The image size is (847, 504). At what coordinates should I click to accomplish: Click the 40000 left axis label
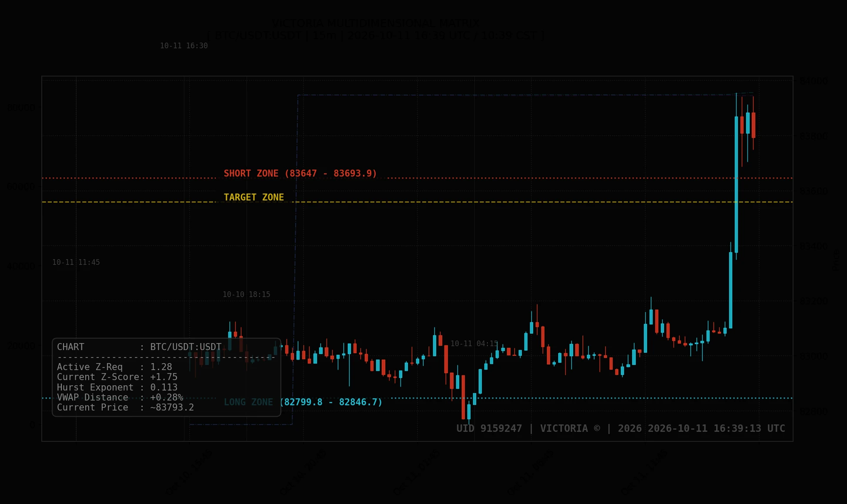click(x=21, y=266)
